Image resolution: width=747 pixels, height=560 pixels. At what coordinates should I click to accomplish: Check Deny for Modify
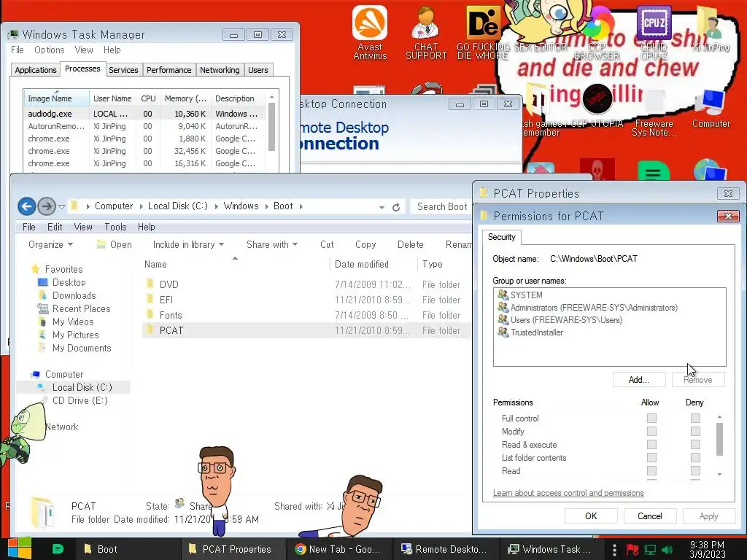tap(695, 431)
